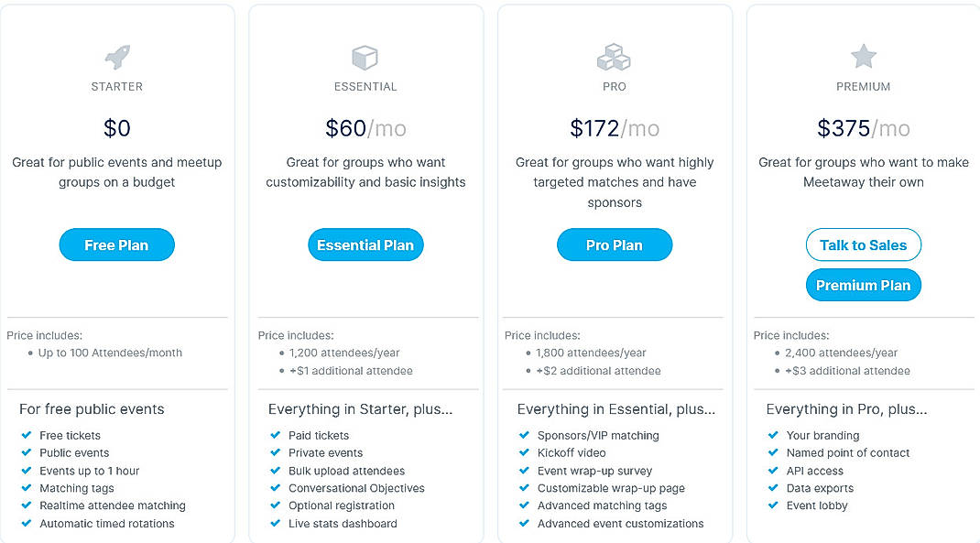Select the Pro Plan button
980x543 pixels.
click(x=614, y=244)
